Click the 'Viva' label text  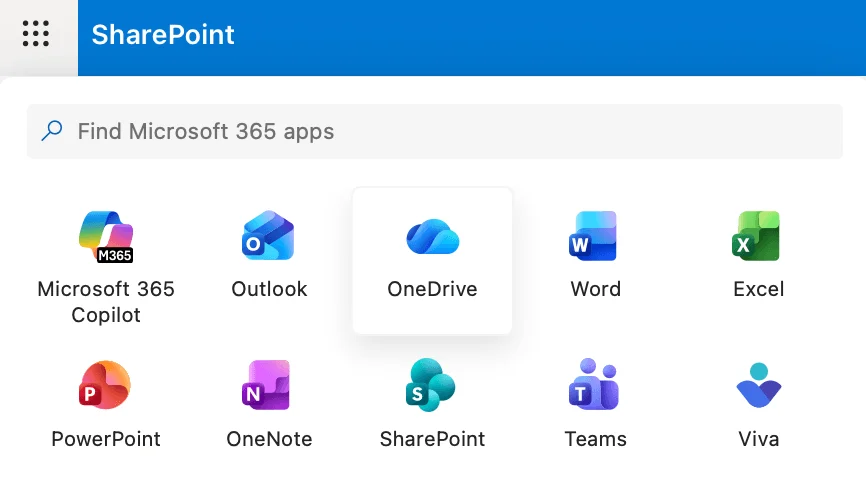[759, 439]
